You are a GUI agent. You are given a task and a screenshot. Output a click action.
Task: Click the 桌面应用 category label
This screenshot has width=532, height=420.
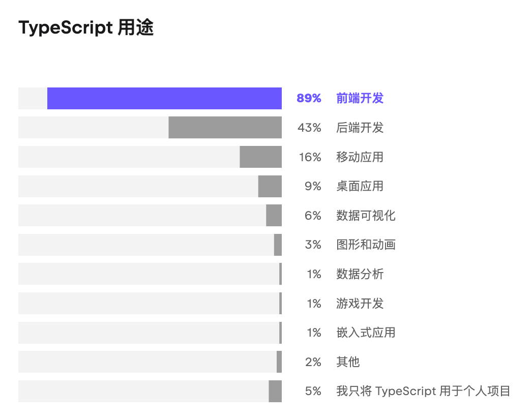pos(360,186)
